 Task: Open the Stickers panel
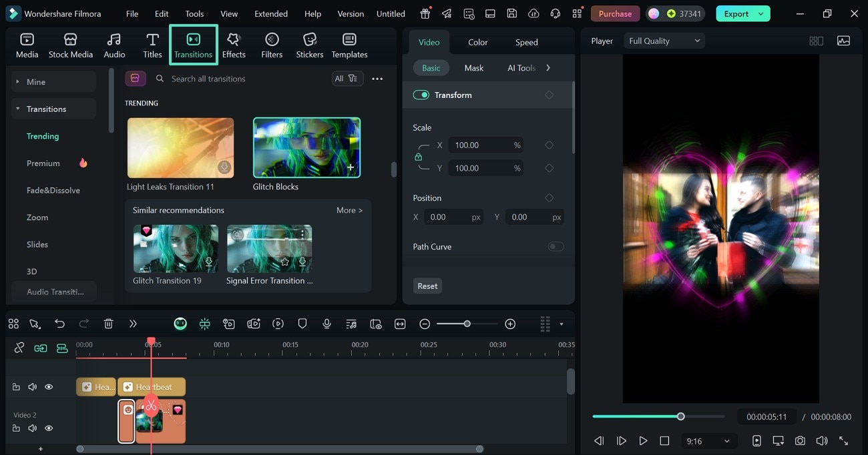click(x=309, y=45)
